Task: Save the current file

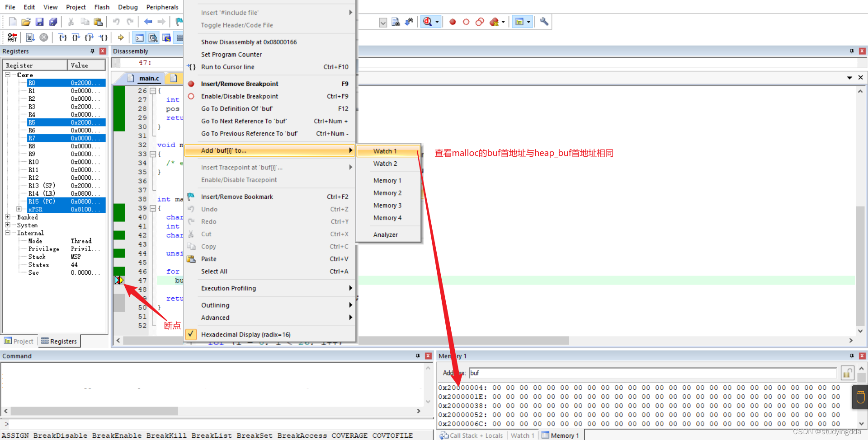Action: point(40,22)
